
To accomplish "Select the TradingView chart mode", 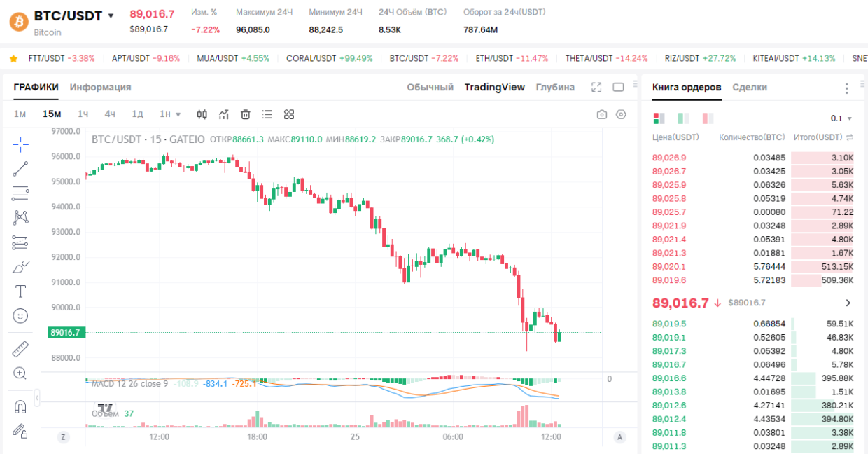I will [x=495, y=87].
